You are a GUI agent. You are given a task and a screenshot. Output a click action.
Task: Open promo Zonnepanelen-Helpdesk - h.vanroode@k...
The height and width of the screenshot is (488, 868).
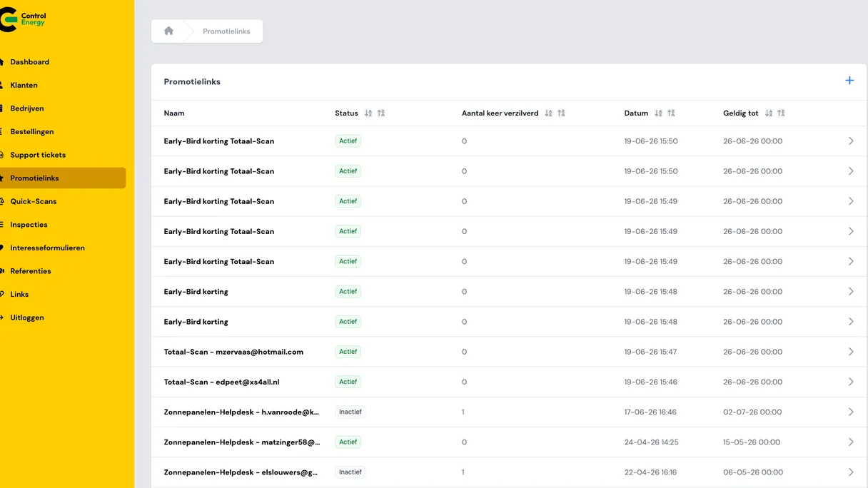[x=241, y=412]
